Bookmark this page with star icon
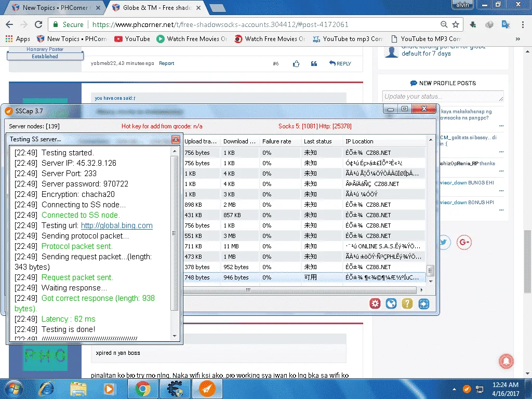Screen dimensions: 532x399 (x=456, y=24)
